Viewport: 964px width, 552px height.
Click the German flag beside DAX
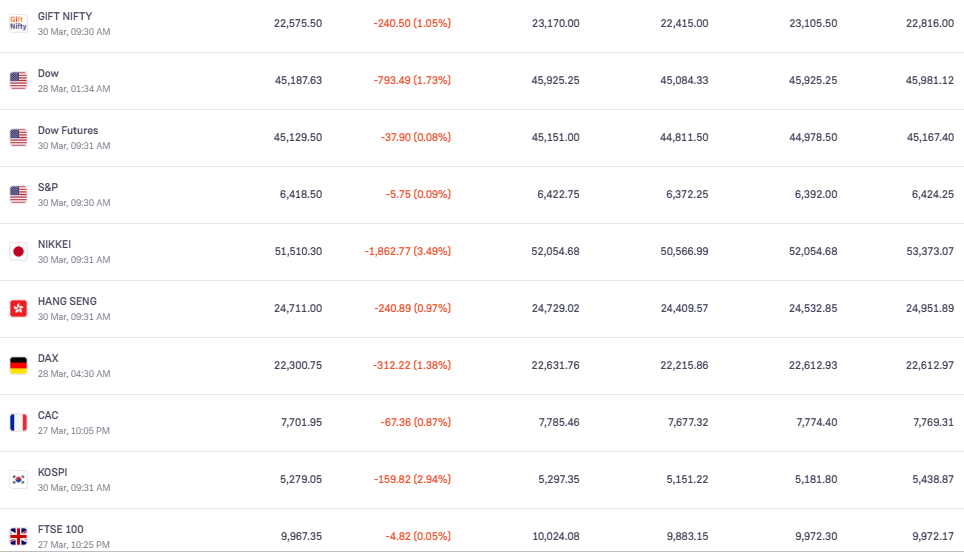18,365
